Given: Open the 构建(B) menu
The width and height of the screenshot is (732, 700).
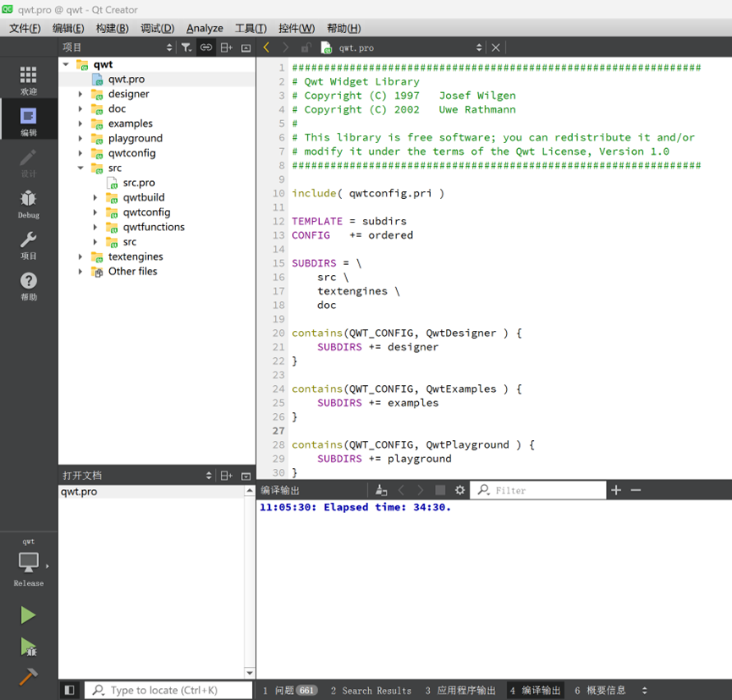Looking at the screenshot, I should coord(112,28).
